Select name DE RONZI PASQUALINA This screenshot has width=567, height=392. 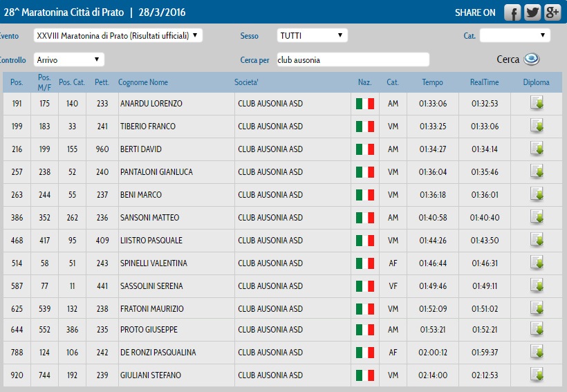tap(158, 352)
